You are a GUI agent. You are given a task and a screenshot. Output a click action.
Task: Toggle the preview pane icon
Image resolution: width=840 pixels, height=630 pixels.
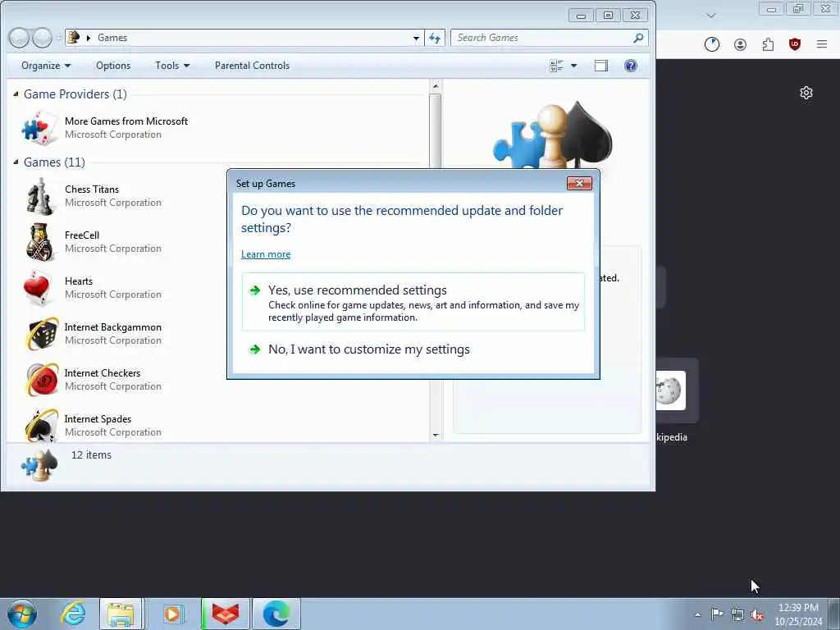click(601, 66)
